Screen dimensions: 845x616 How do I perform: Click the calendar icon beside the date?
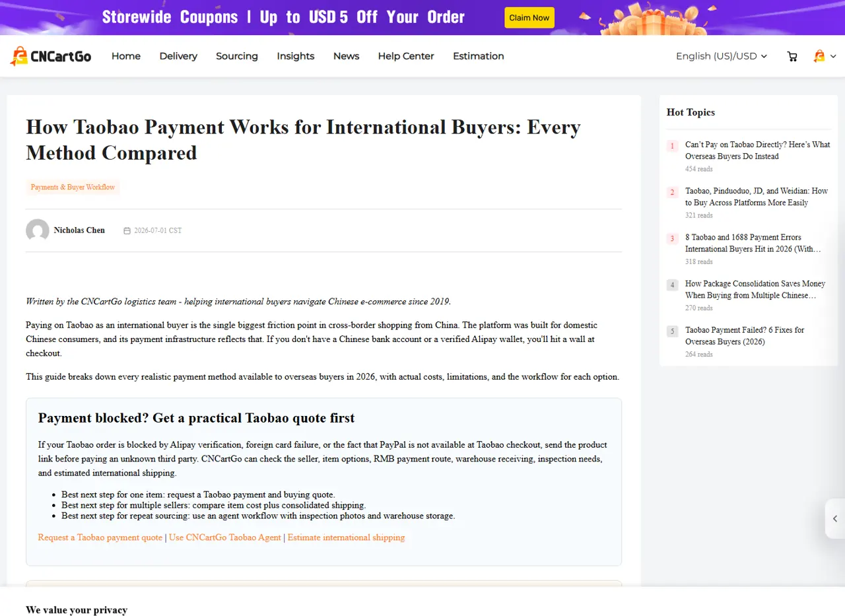tap(127, 231)
